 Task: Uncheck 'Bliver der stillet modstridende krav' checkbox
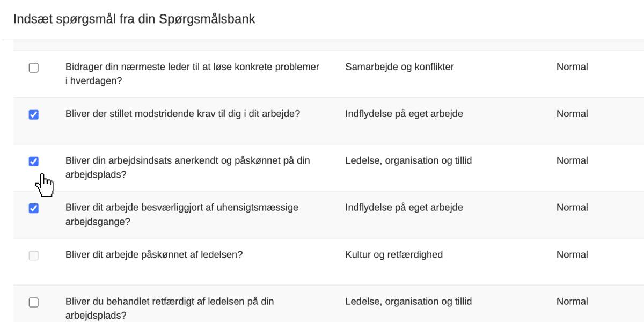tap(33, 115)
